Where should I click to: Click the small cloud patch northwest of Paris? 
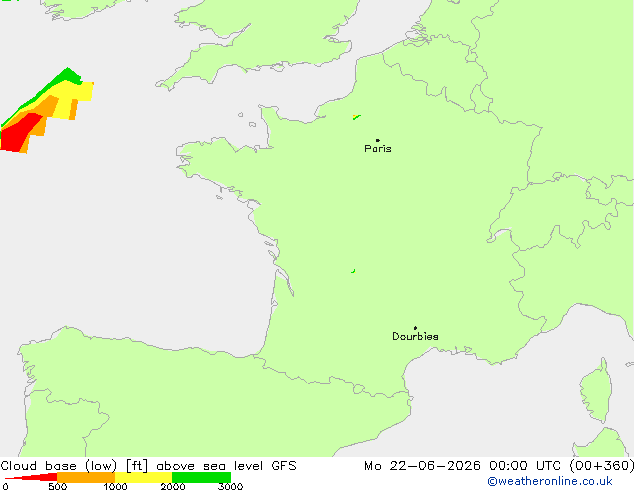tap(356, 117)
